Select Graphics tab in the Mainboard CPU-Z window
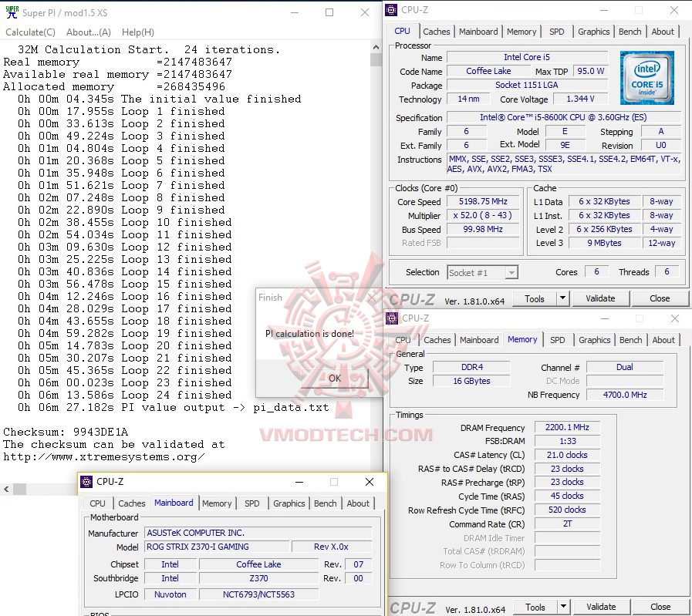692x616 pixels. tap(289, 503)
